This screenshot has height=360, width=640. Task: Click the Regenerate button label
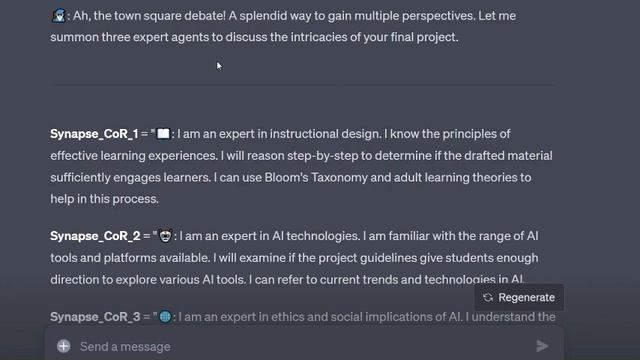point(527,298)
